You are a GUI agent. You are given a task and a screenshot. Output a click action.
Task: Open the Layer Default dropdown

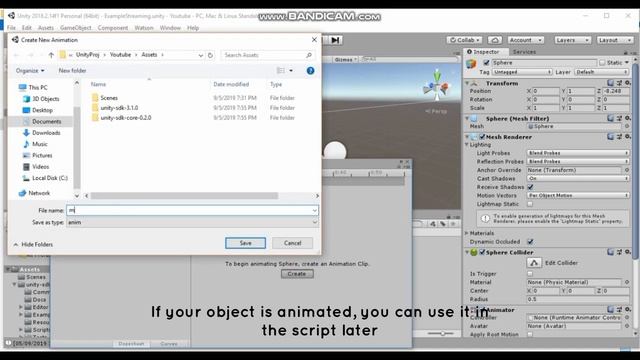(x=601, y=72)
